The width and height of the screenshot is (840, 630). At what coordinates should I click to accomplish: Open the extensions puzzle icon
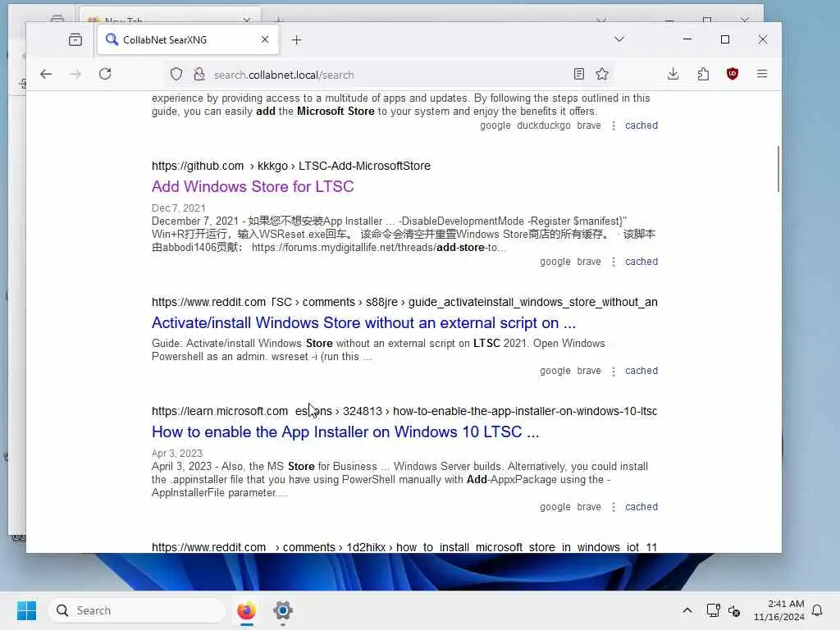click(x=703, y=74)
